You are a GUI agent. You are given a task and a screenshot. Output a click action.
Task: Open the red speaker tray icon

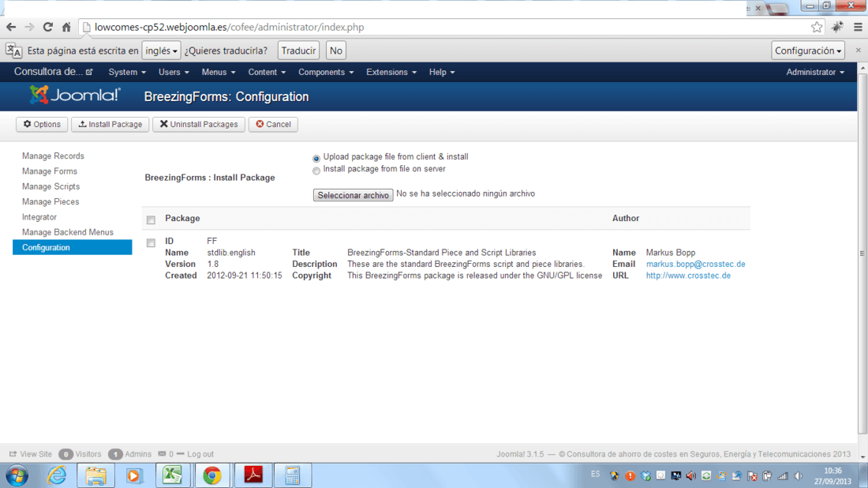click(691, 476)
